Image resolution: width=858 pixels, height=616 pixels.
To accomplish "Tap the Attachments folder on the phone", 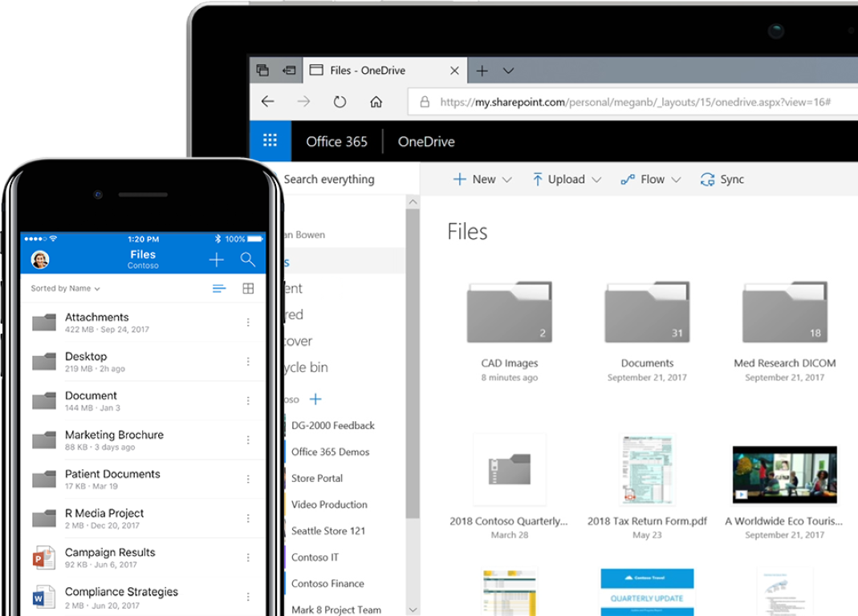I will (x=142, y=322).
